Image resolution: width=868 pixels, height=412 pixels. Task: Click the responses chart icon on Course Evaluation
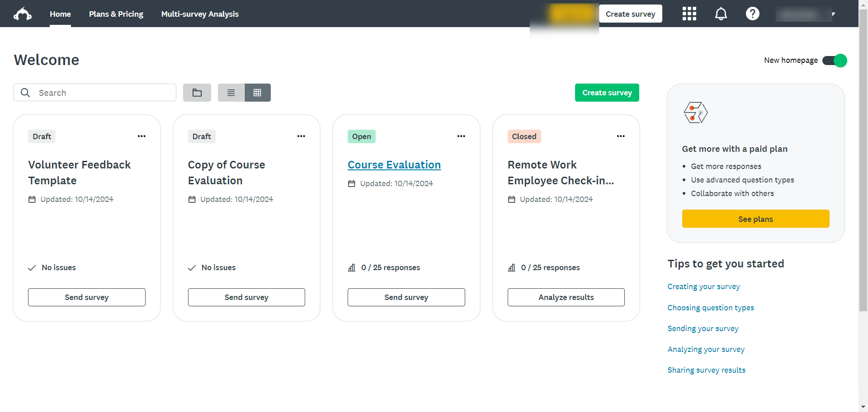(352, 268)
